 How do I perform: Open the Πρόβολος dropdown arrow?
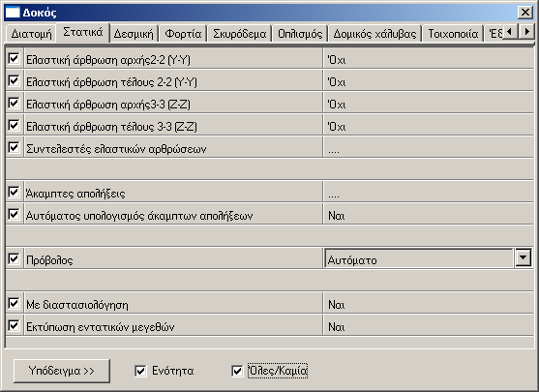[x=524, y=257]
